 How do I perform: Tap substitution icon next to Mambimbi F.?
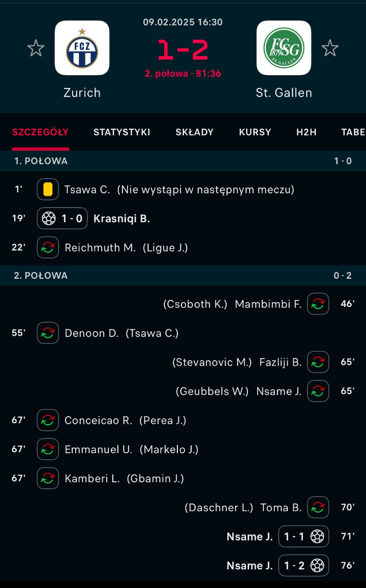pos(318,304)
